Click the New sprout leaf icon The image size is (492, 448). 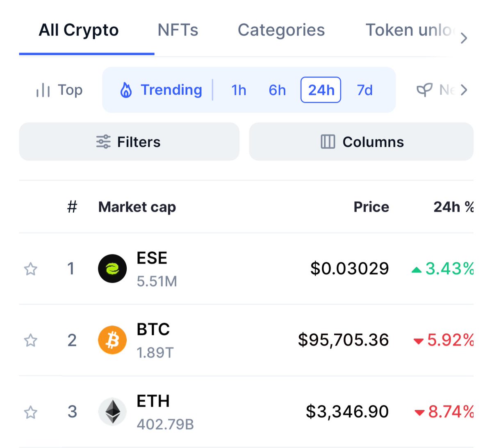[424, 90]
